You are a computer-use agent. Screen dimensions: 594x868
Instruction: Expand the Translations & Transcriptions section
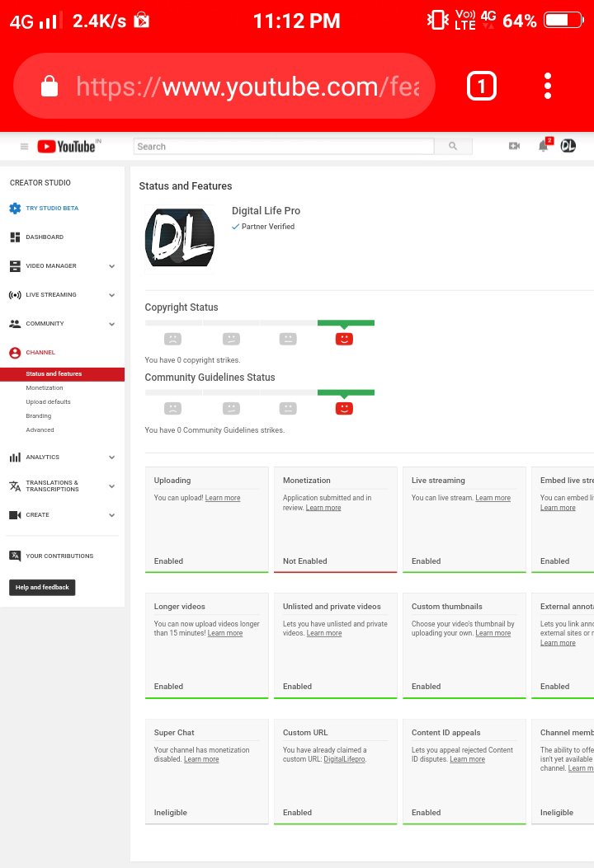point(112,486)
